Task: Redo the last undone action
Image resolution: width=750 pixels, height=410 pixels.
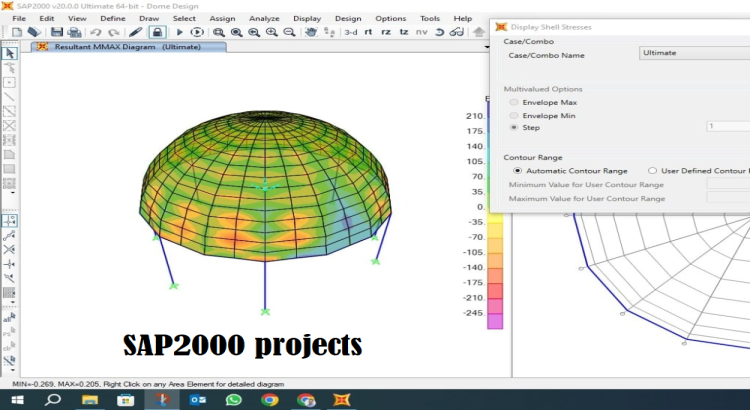Action: pyautogui.click(x=113, y=32)
